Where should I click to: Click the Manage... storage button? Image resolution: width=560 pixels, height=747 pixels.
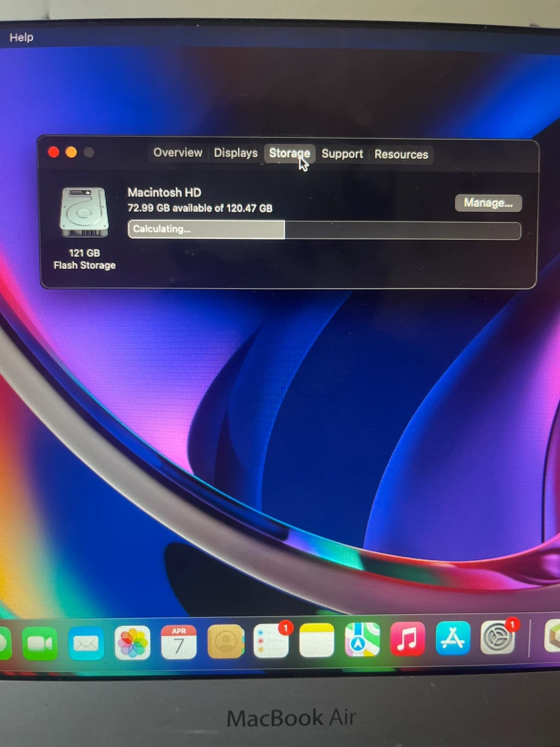coord(488,203)
